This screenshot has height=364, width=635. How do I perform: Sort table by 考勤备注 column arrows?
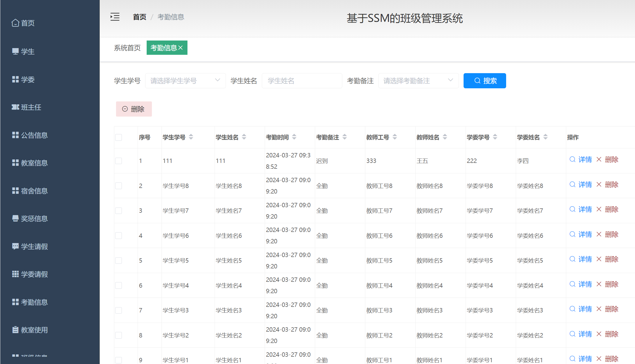[345, 137]
